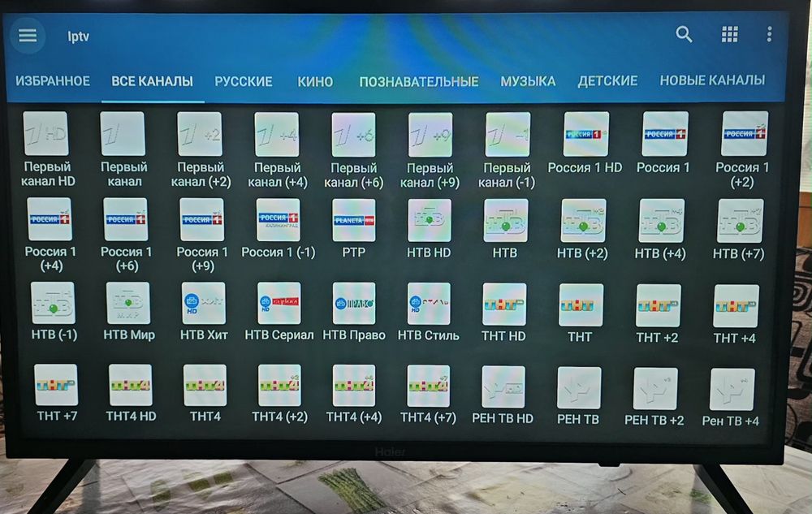Open the РЕН ТВ HD channel

tap(503, 387)
